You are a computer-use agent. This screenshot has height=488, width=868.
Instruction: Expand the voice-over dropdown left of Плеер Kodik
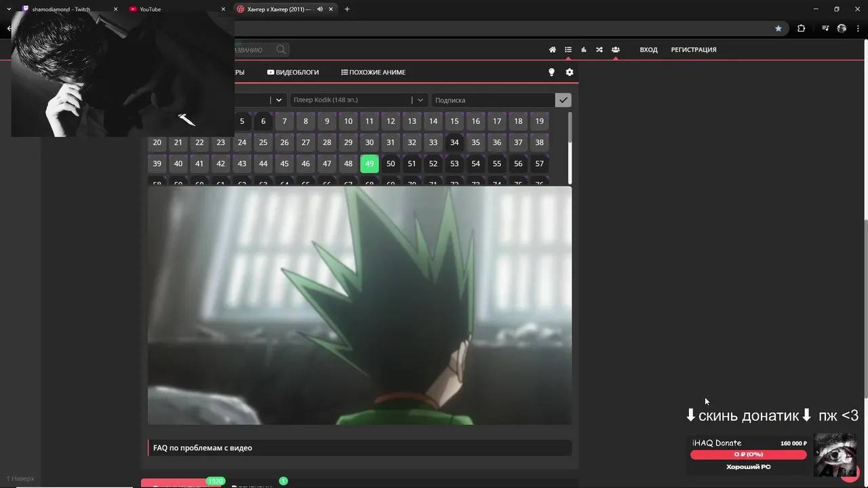279,100
